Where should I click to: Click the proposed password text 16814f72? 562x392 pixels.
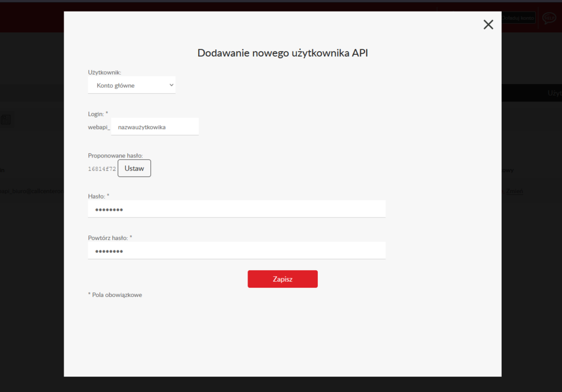click(102, 169)
